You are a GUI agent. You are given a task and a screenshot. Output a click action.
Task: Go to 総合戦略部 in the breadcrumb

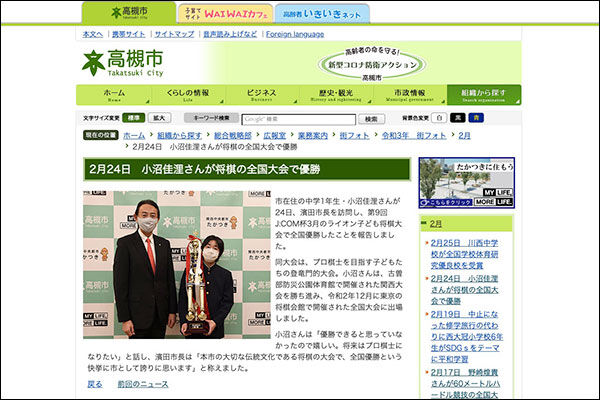coord(233,136)
